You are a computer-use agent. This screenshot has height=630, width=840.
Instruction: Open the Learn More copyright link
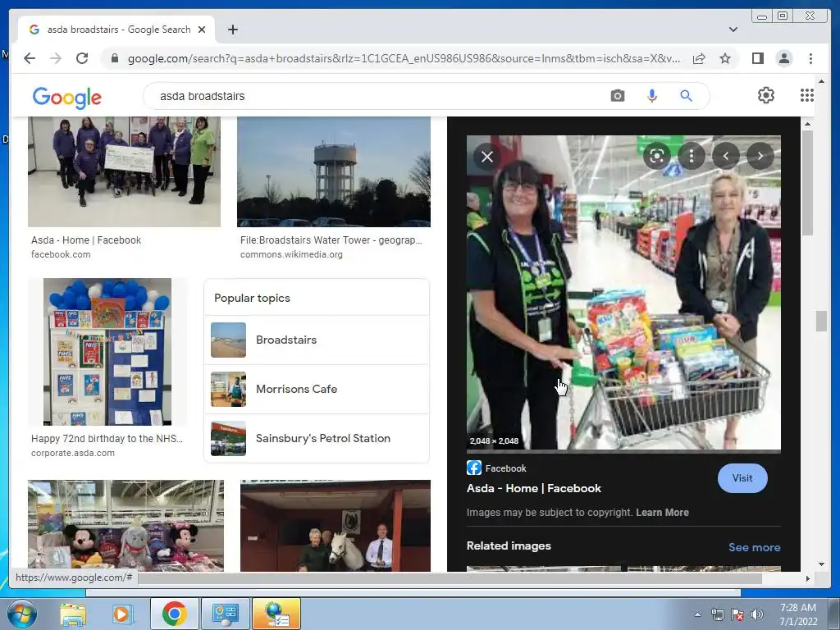662,513
